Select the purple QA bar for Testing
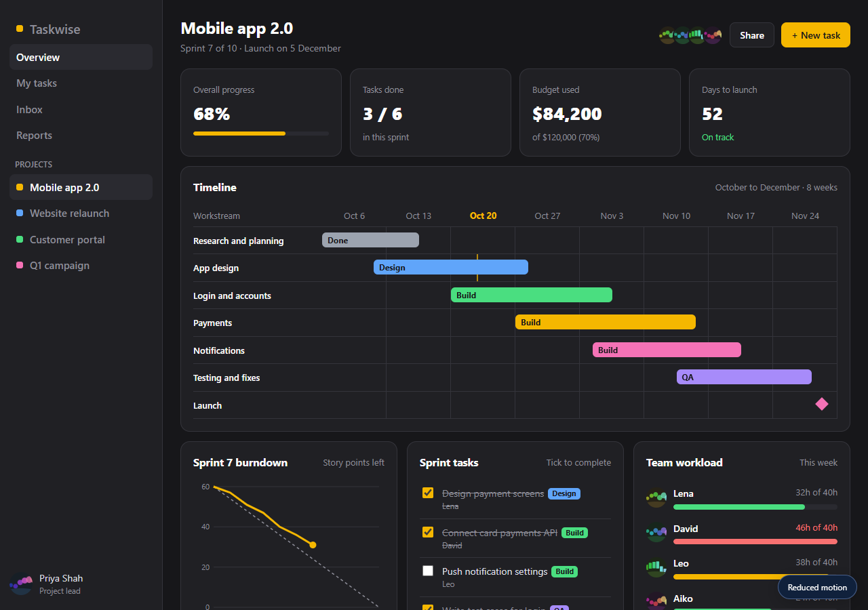The width and height of the screenshot is (868, 610). pyautogui.click(x=744, y=377)
